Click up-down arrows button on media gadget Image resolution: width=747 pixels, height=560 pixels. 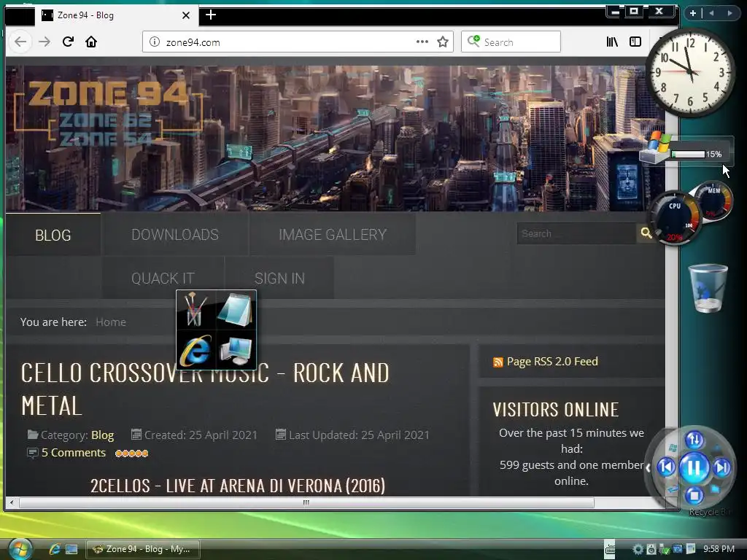694,440
